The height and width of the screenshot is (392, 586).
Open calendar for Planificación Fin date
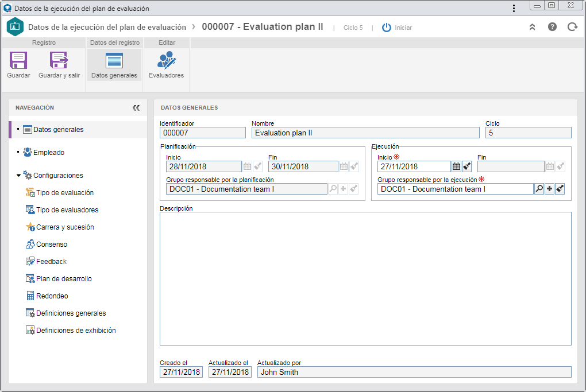[x=344, y=166]
